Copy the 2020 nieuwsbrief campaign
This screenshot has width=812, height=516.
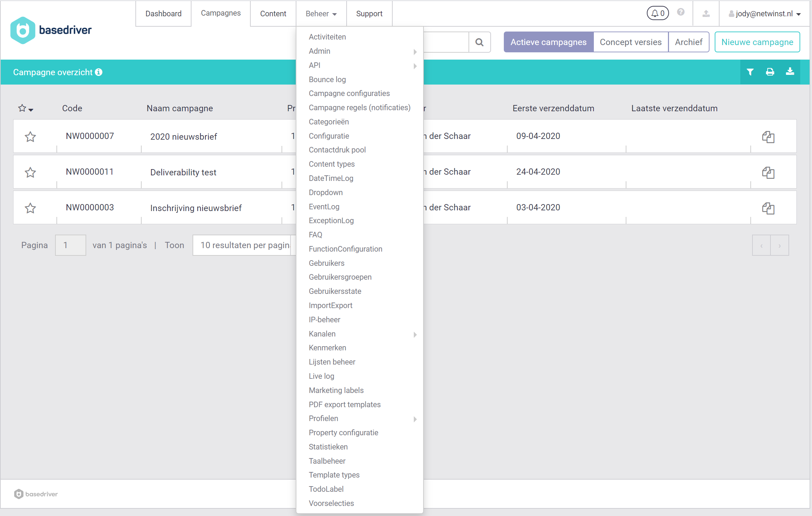point(768,137)
